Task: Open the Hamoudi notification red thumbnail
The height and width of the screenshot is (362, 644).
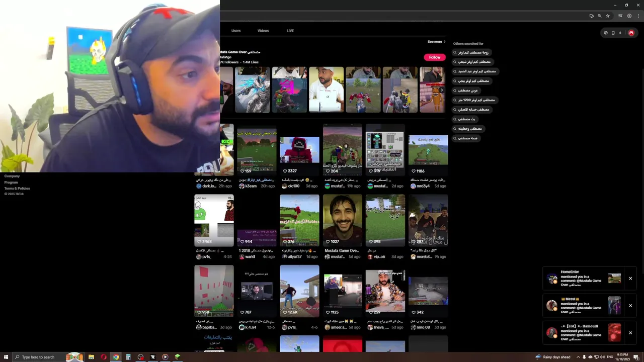Action: click(x=614, y=332)
